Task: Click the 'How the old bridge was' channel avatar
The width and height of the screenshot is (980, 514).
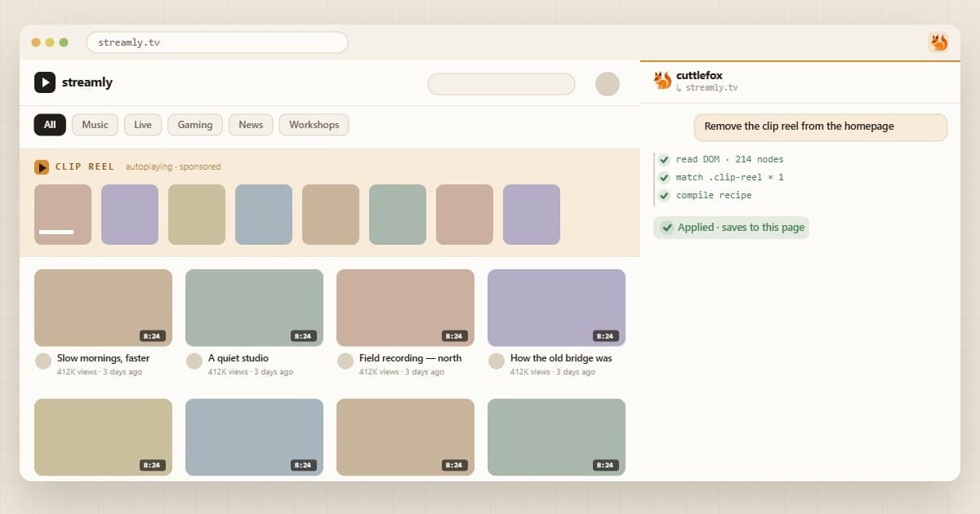Action: [497, 361]
